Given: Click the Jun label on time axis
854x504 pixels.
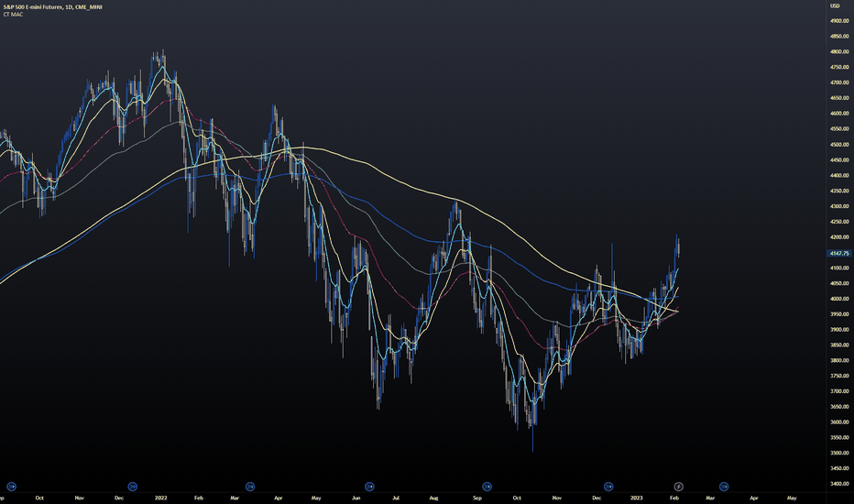Looking at the screenshot, I should [356, 498].
